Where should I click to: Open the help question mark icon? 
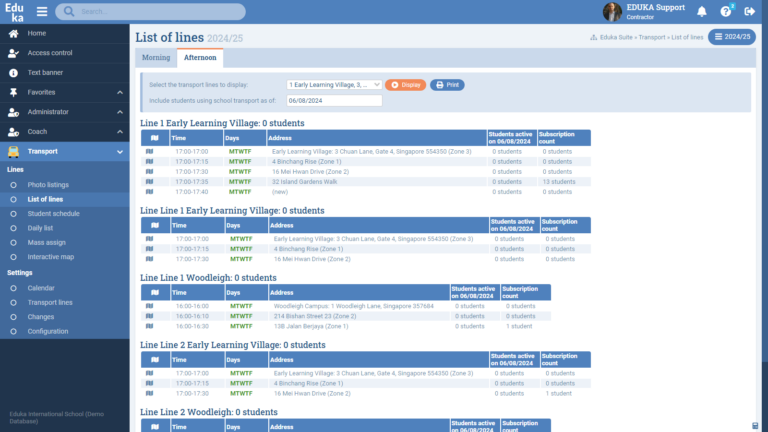click(726, 12)
